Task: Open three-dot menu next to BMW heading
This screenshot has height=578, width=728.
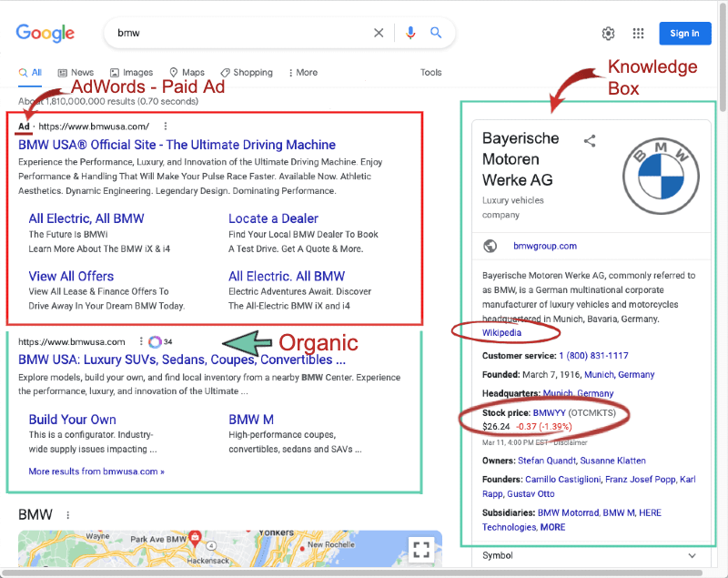Action: point(67,515)
